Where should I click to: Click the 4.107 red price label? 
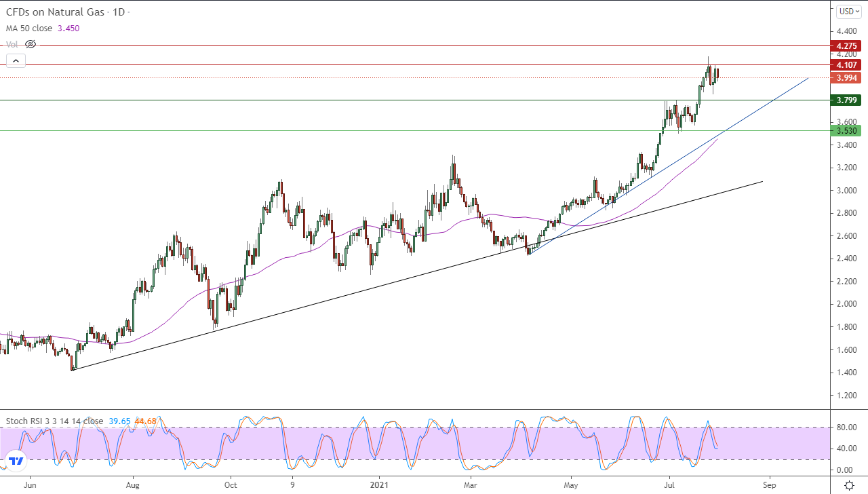pyautogui.click(x=847, y=65)
